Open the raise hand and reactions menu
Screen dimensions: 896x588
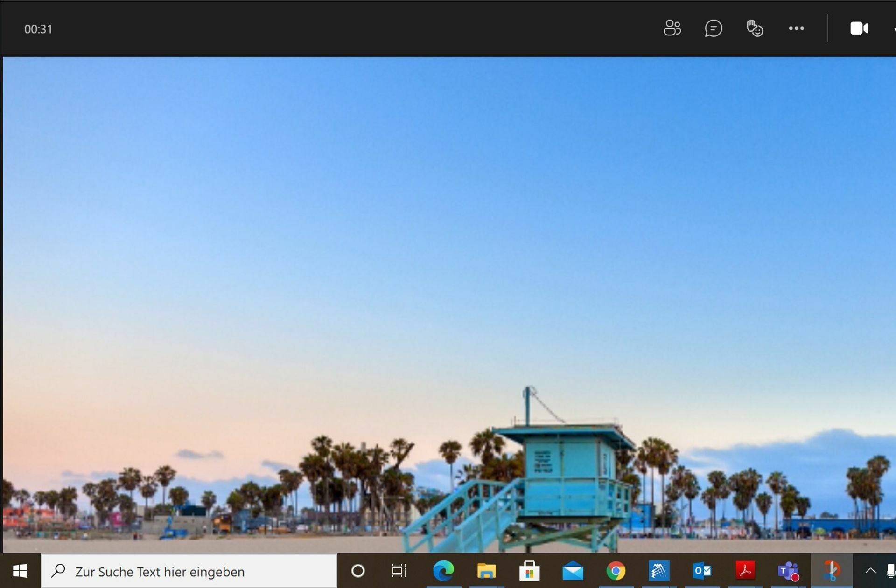pos(755,28)
